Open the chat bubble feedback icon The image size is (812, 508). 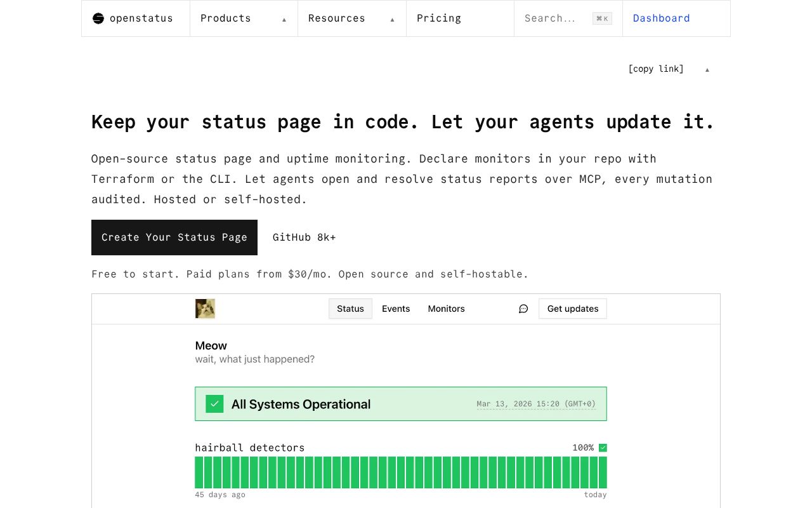pos(523,309)
